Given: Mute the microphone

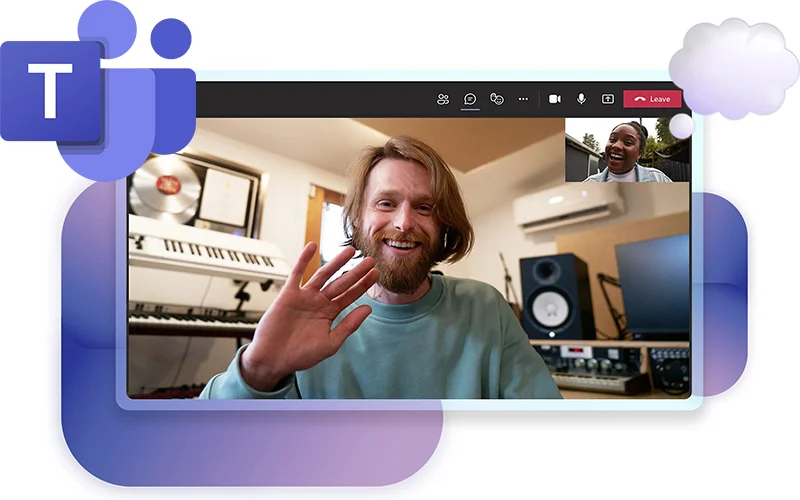Looking at the screenshot, I should (x=581, y=99).
